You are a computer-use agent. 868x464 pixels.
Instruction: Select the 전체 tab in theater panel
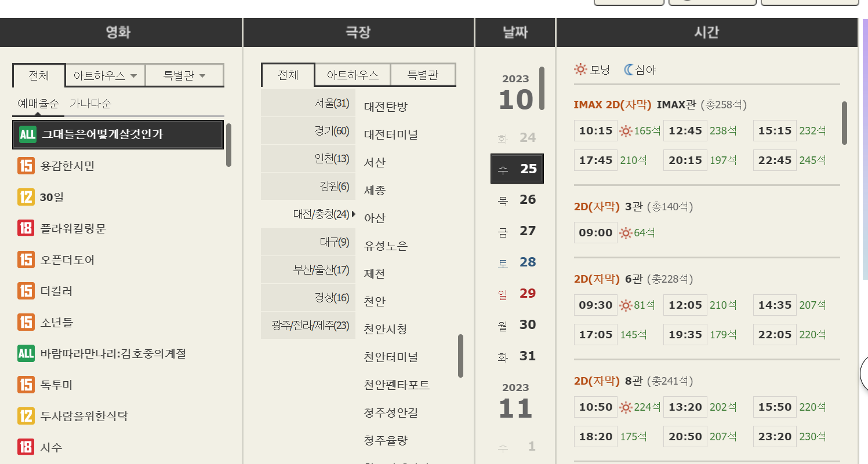point(288,75)
